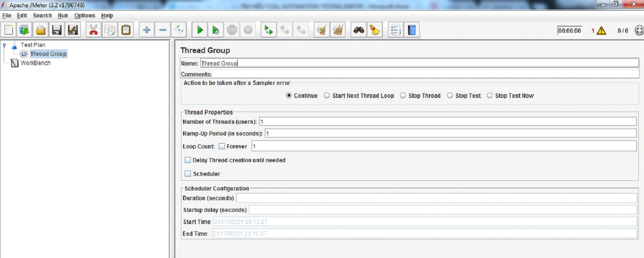Click the Startup delay (seconds) field
The height and width of the screenshot is (258, 644).
tap(443, 210)
